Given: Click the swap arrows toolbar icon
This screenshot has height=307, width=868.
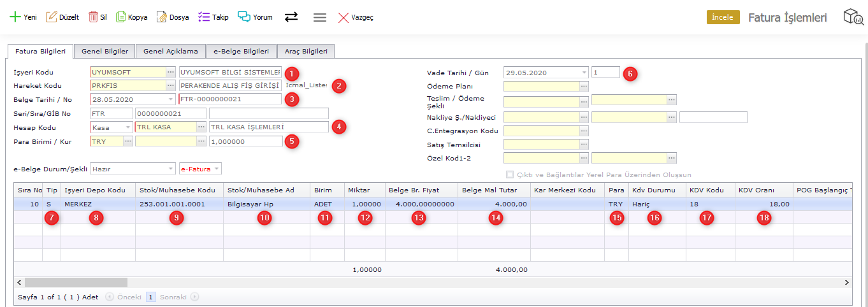Looking at the screenshot, I should pos(291,17).
